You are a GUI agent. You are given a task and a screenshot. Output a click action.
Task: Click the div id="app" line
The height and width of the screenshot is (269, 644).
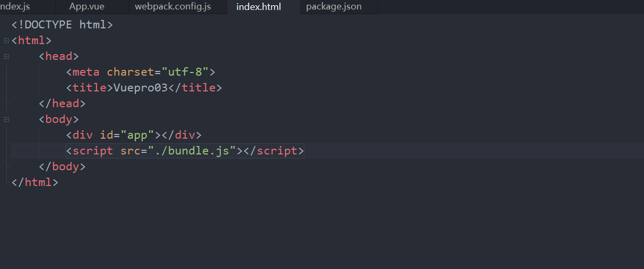134,135
